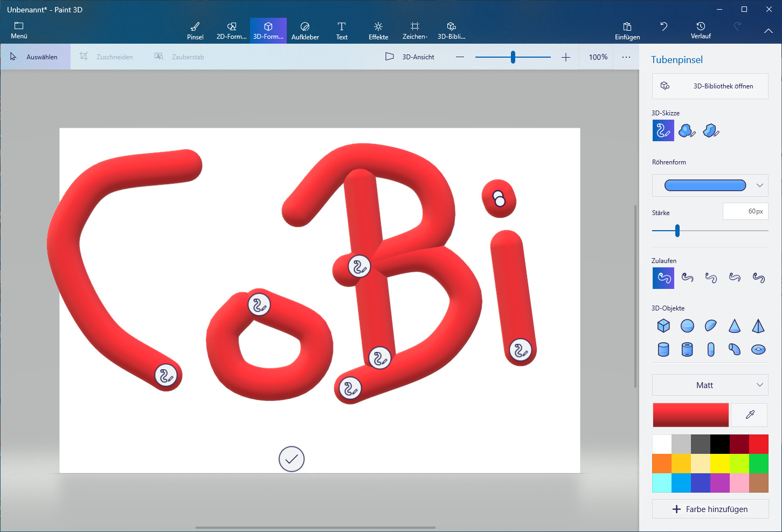Screen dimensions: 782x532
Task: Open the Menü
Action: (19, 30)
